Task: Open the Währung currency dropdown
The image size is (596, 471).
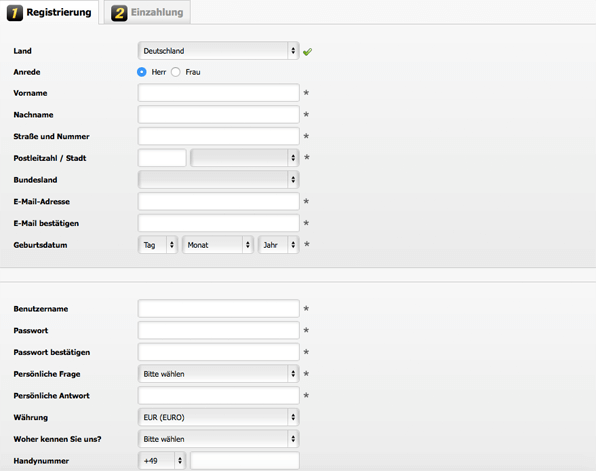Action: [219, 417]
